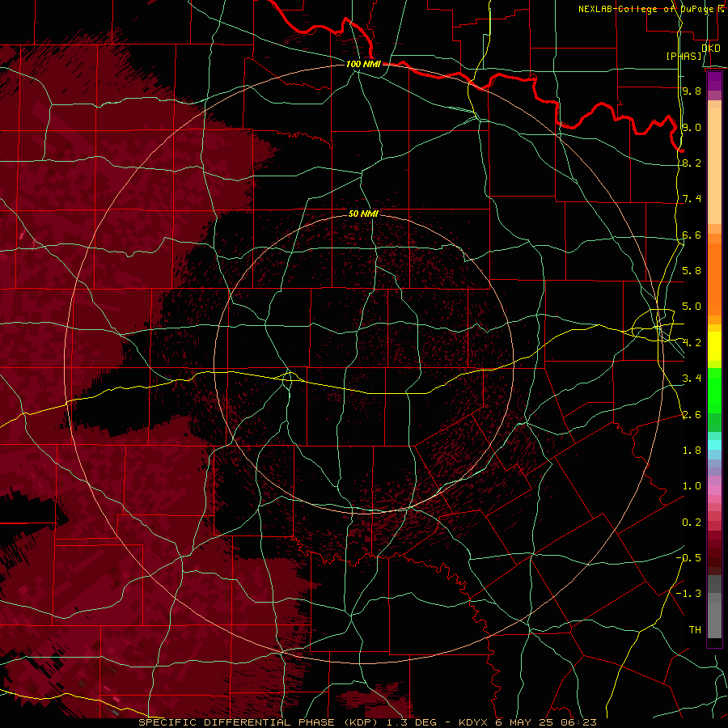
Task: Click the 1.8 scale value
Action: [692, 451]
